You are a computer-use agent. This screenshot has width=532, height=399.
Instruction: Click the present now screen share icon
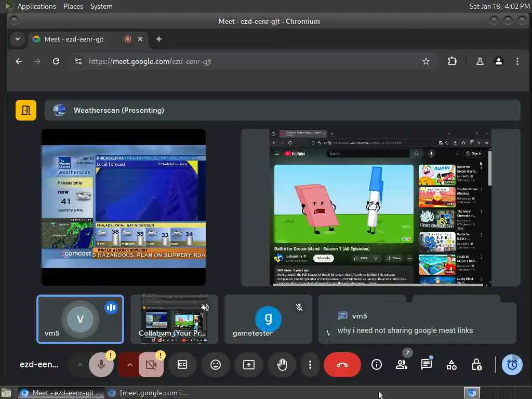click(x=249, y=365)
